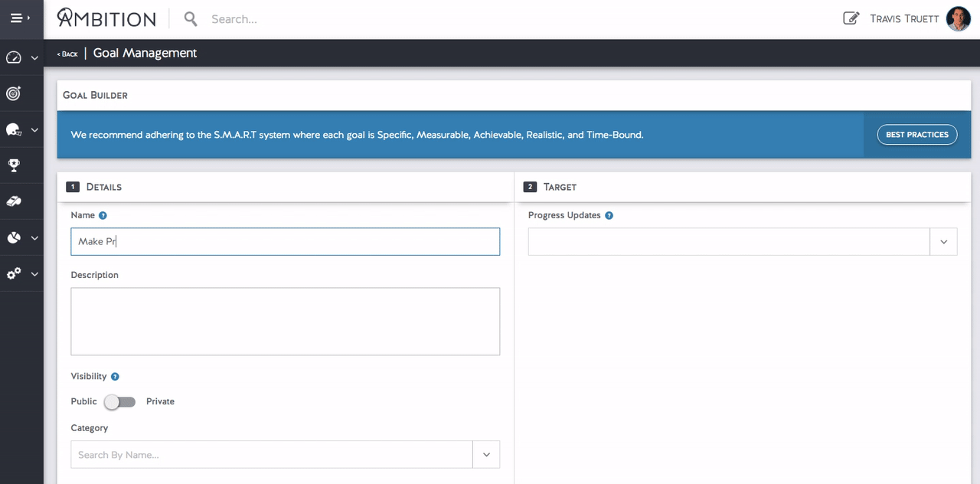Viewport: 980px width, 484px height.
Task: Toggle the Public/Private visibility switch
Action: tap(120, 402)
